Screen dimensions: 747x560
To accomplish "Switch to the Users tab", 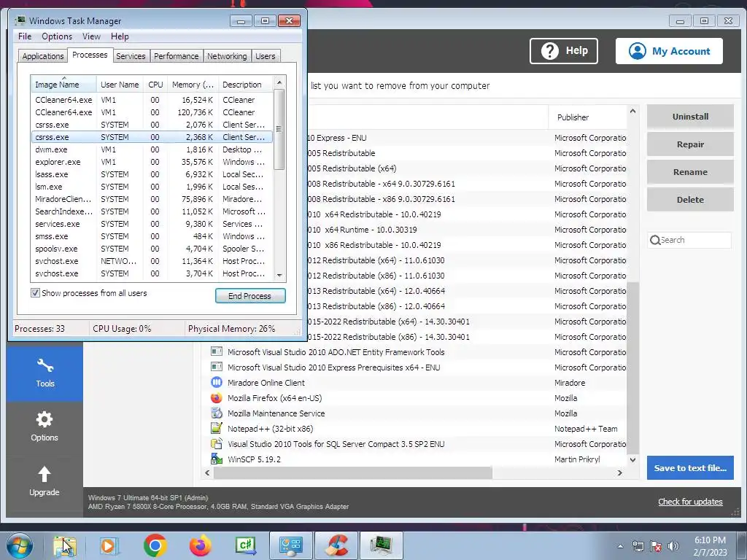I will point(266,56).
